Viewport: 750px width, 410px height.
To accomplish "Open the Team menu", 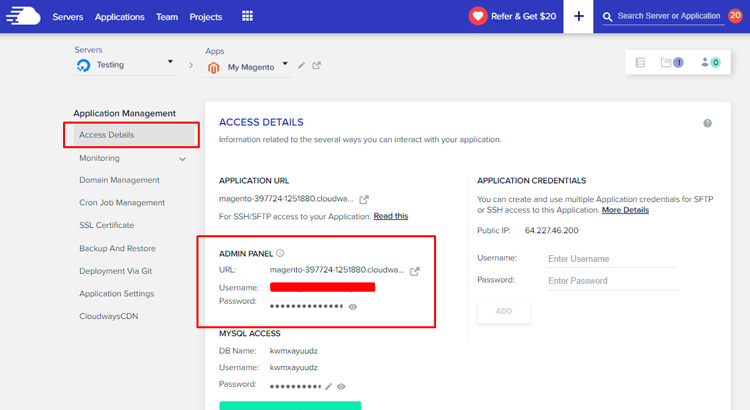I will [x=167, y=17].
